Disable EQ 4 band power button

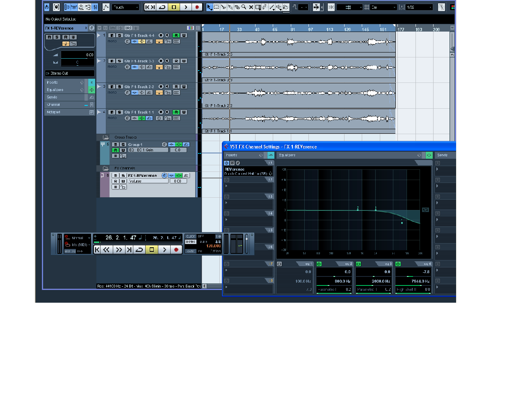click(398, 264)
